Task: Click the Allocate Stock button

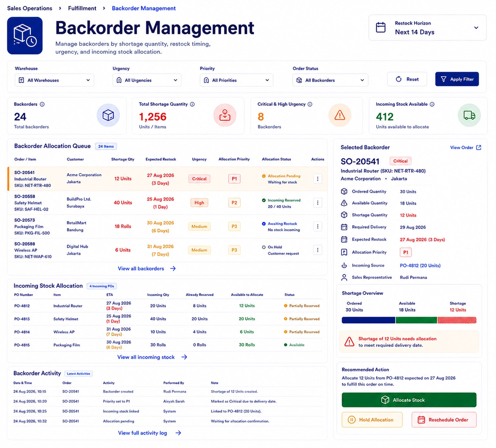Action: click(409, 400)
